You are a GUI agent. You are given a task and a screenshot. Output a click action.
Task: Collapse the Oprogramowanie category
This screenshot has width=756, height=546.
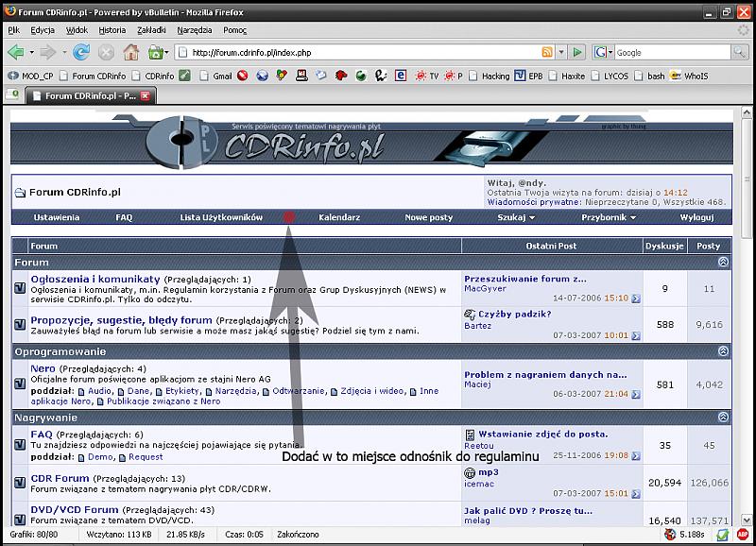[723, 350]
